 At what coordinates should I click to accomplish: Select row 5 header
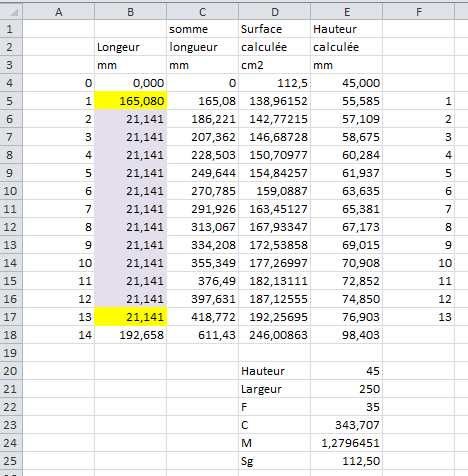(11, 101)
